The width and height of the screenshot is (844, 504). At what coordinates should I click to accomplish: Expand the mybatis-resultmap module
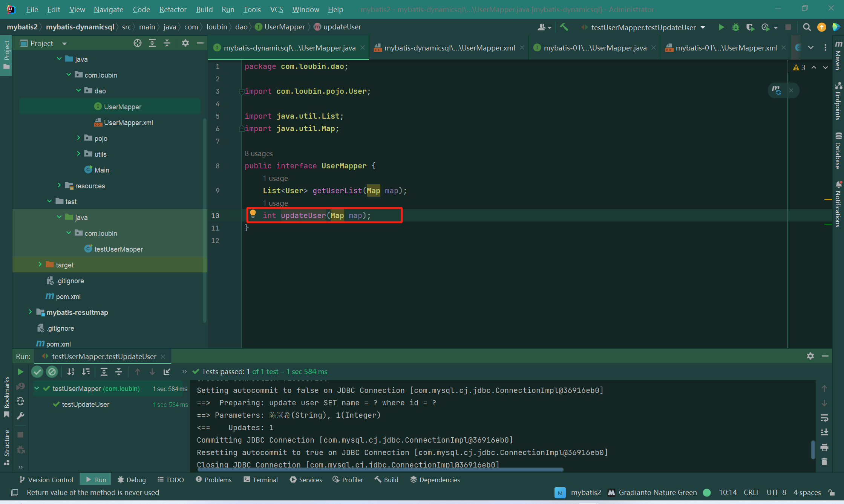pos(30,312)
